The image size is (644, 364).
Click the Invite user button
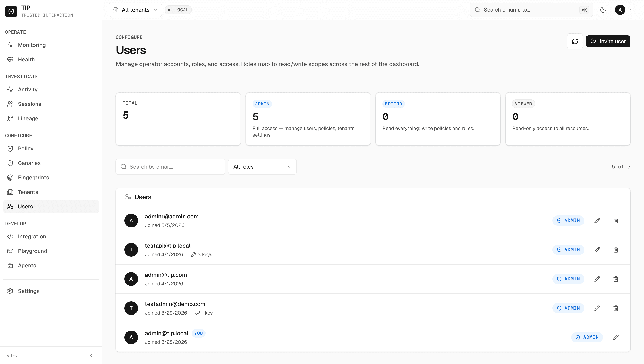tap(608, 41)
